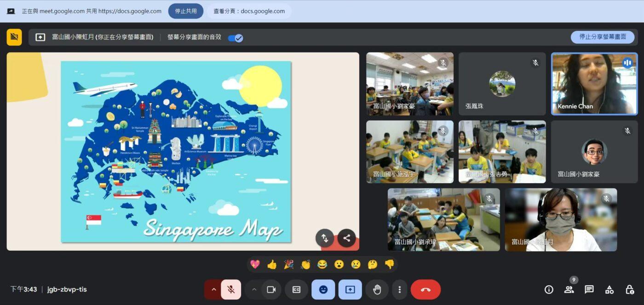This screenshot has width=644, height=305.
Task: Click the 張鳳珠 round profile avatar
Action: click(502, 84)
